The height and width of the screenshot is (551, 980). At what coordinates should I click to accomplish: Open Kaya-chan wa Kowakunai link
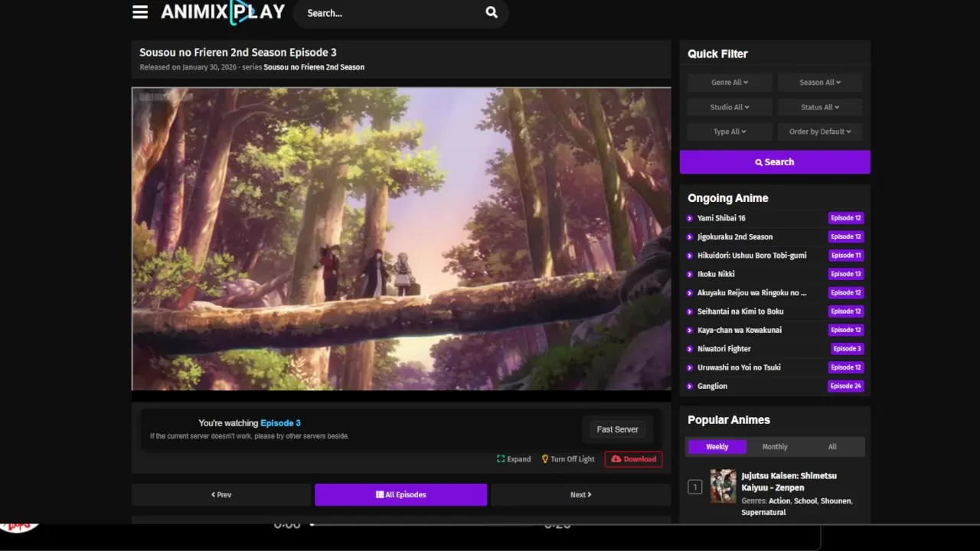pos(740,330)
